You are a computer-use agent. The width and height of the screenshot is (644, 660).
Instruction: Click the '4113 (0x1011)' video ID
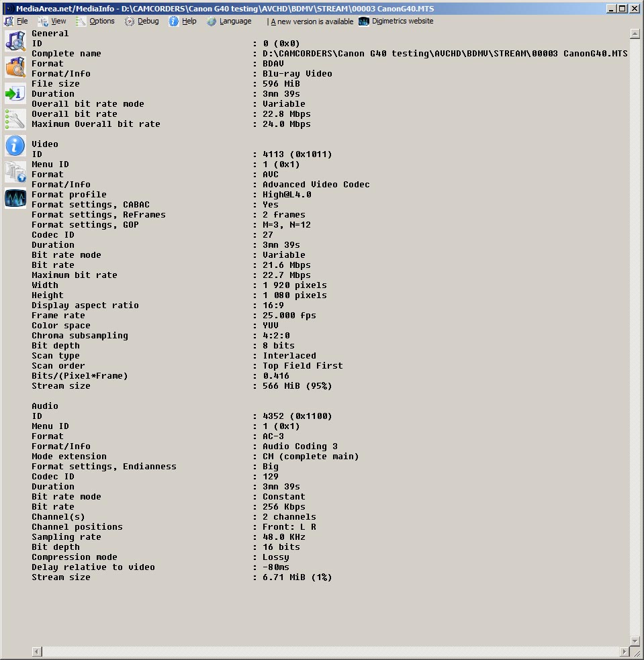(297, 154)
